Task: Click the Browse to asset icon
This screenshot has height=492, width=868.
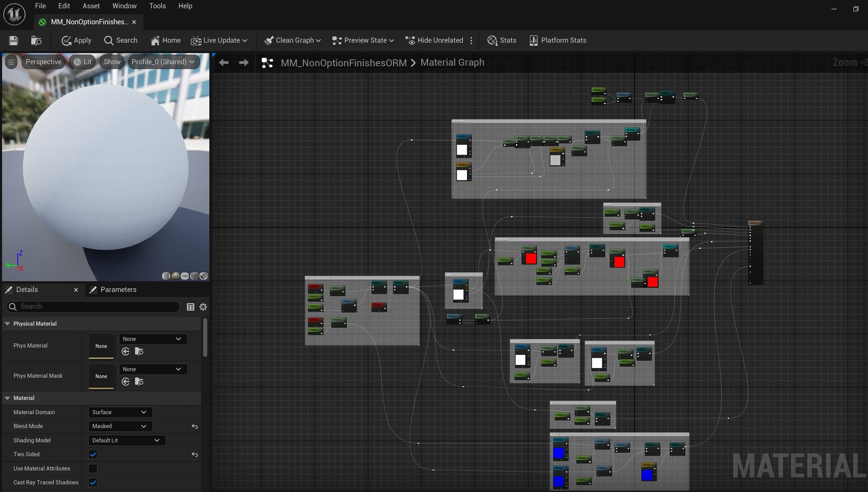Action: pos(36,41)
